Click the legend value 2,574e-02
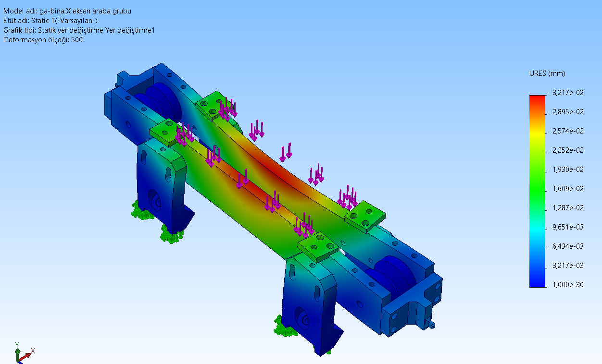This screenshot has height=364, width=602. [x=568, y=131]
